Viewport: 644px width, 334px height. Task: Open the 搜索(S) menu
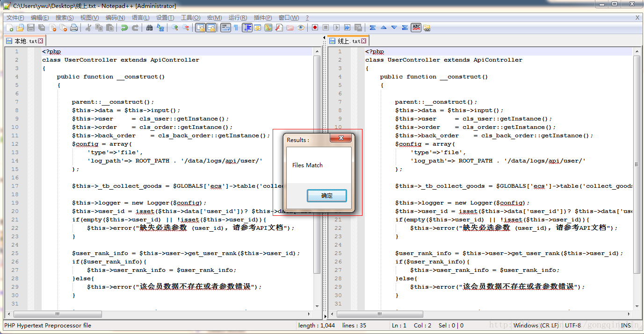(65, 18)
